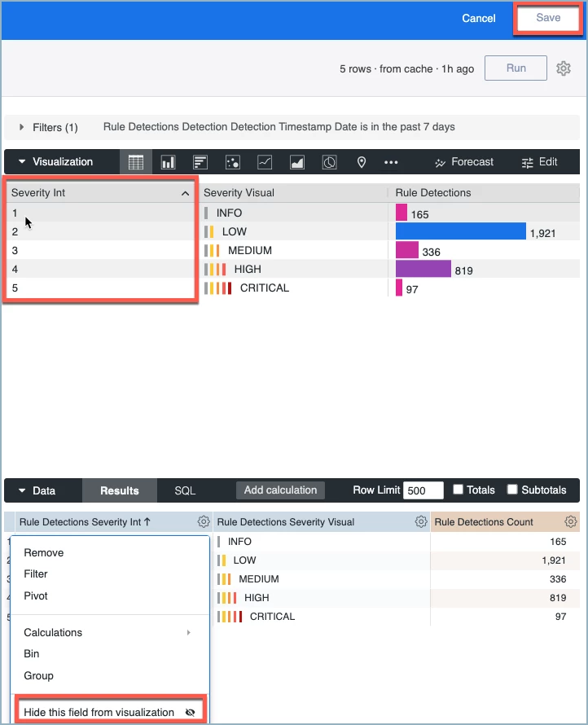Open the Calculations submenu

[x=110, y=632]
